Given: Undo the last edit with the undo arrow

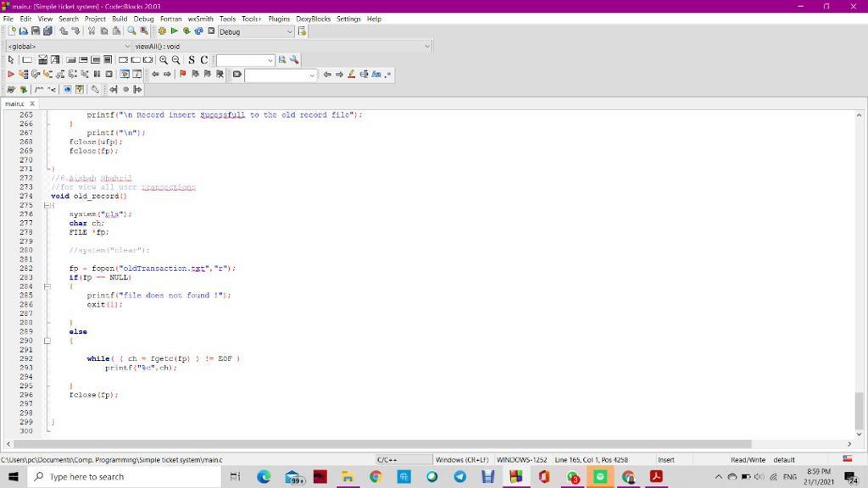Looking at the screenshot, I should [62, 31].
